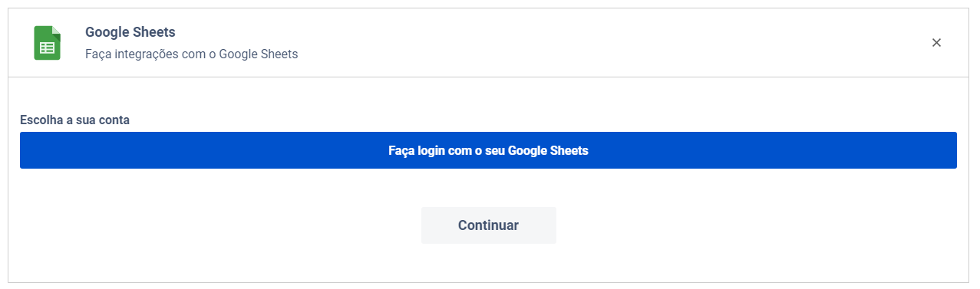Image resolution: width=980 pixels, height=289 pixels.
Task: Select the Google Sheets title text
Action: (130, 32)
